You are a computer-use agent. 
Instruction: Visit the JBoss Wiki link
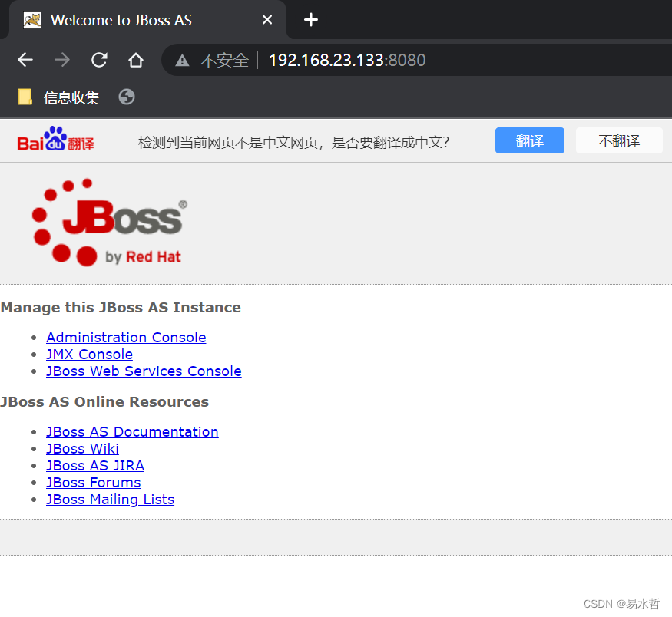pyautogui.click(x=82, y=449)
